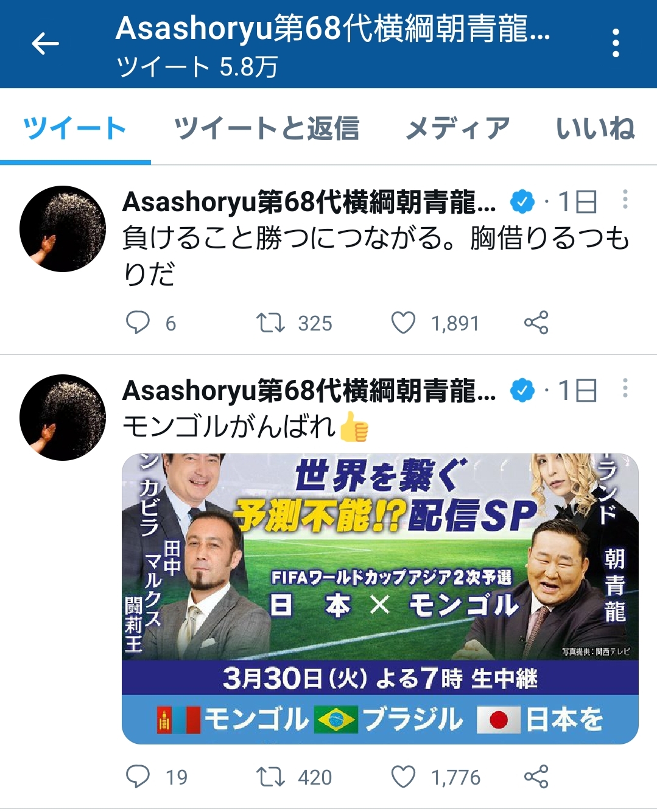This screenshot has width=657, height=812.
Task: Open more options for the first tweet
Action: (x=625, y=200)
